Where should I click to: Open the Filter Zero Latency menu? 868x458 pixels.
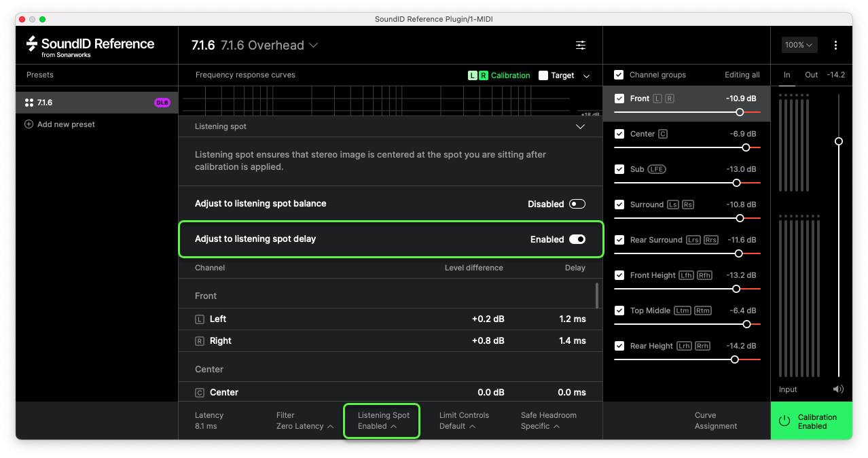(x=305, y=421)
